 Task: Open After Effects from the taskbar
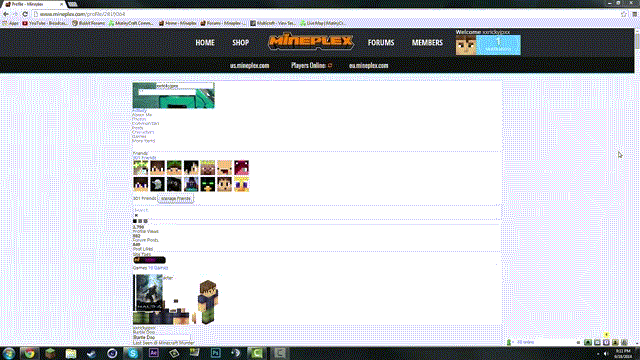coord(153,353)
